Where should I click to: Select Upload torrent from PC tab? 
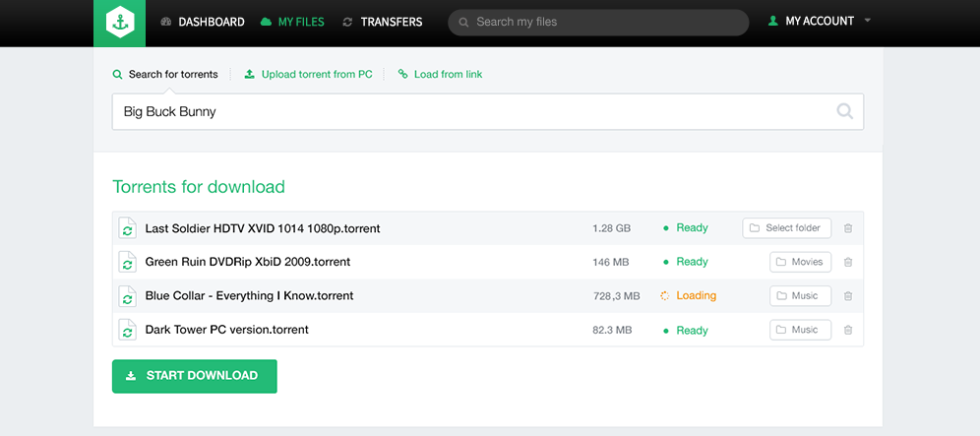click(308, 75)
